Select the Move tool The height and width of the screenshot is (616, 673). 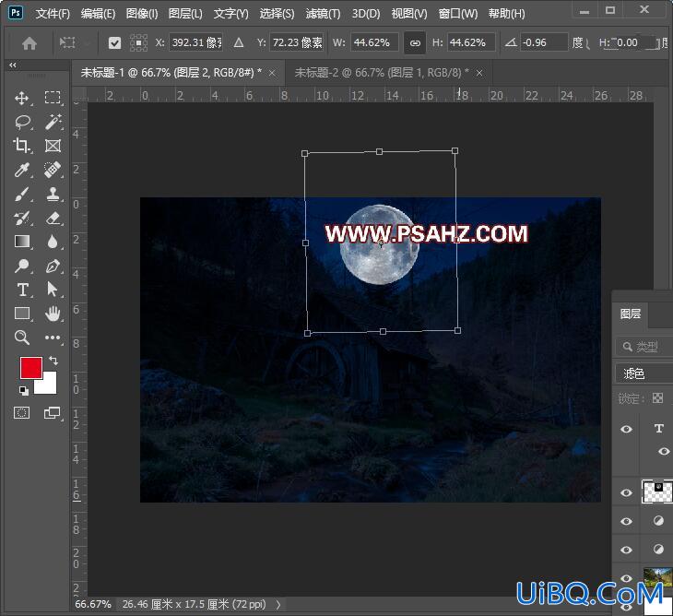point(21,98)
